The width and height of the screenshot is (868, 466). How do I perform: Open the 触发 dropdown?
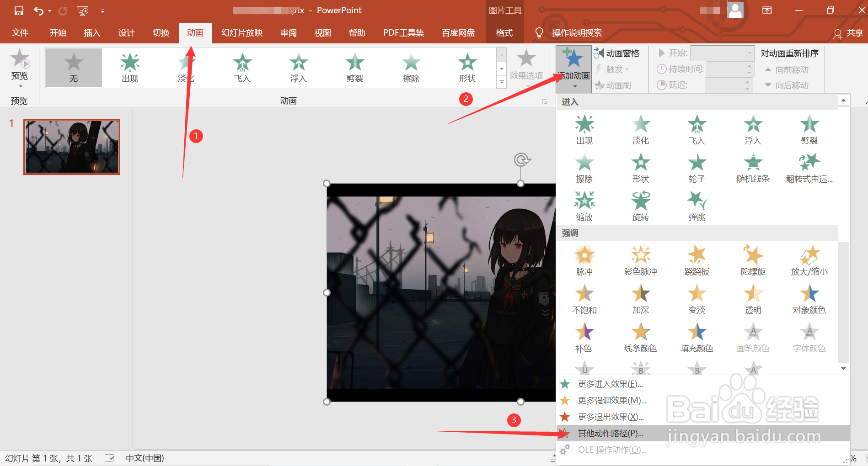click(x=613, y=69)
